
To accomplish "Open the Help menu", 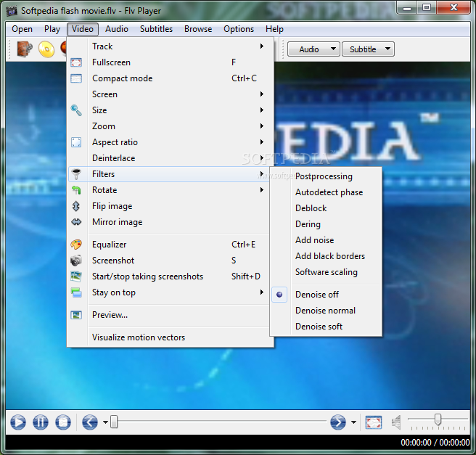I will [x=275, y=29].
